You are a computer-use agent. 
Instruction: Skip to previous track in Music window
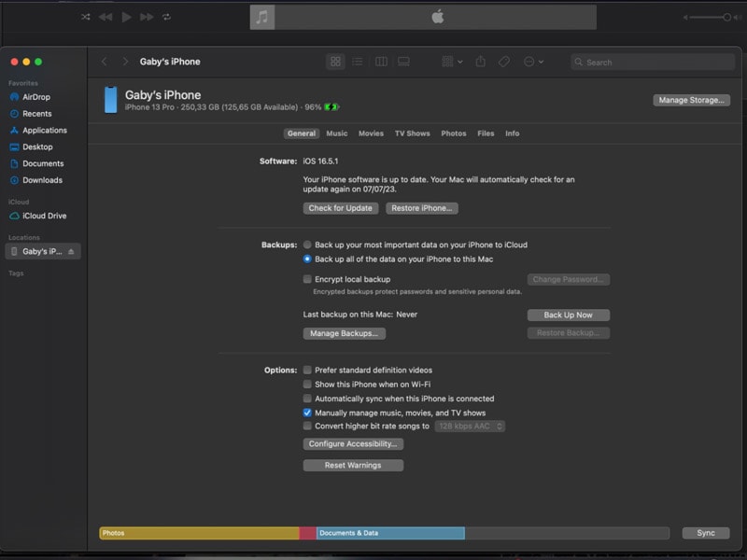[x=106, y=17]
